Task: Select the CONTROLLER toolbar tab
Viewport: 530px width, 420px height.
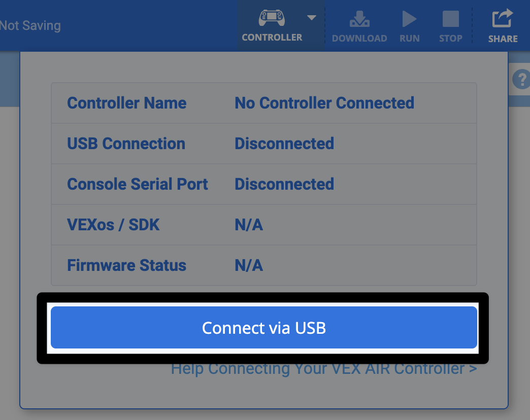Action: [272, 37]
